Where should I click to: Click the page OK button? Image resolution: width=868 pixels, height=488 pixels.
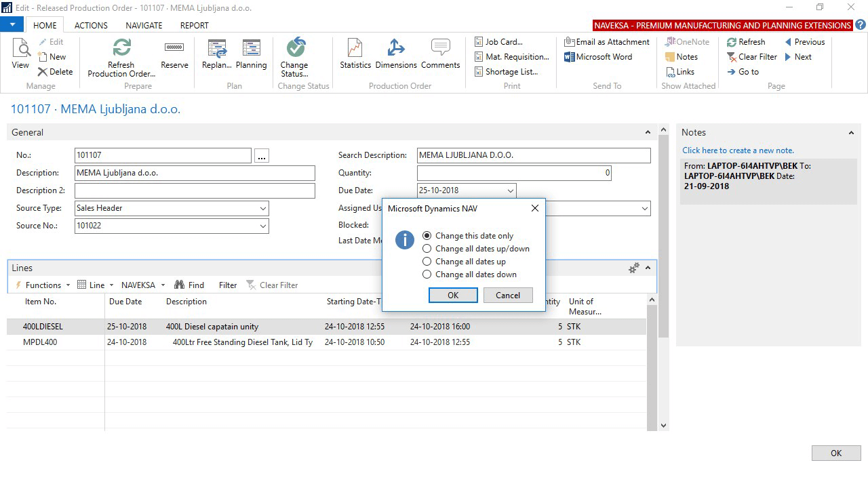pos(836,453)
